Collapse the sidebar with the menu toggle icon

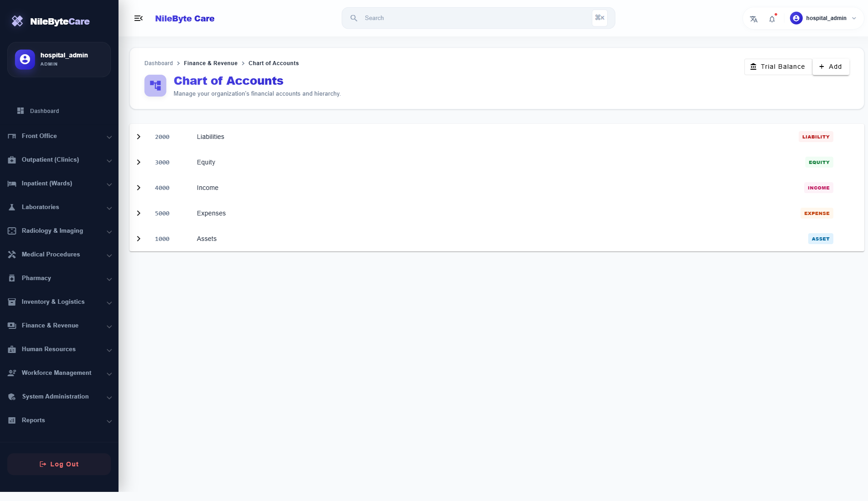tap(139, 18)
